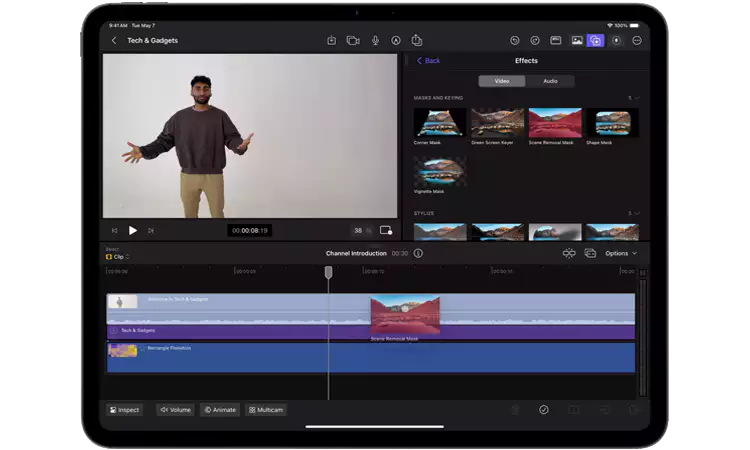
Task: Select the Shape Mask effect thumbnail
Action: pos(612,122)
